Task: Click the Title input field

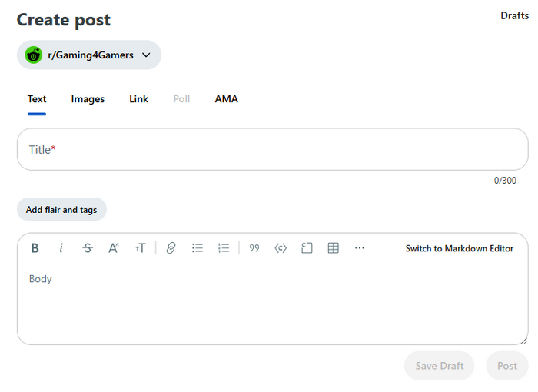Action: (x=272, y=150)
